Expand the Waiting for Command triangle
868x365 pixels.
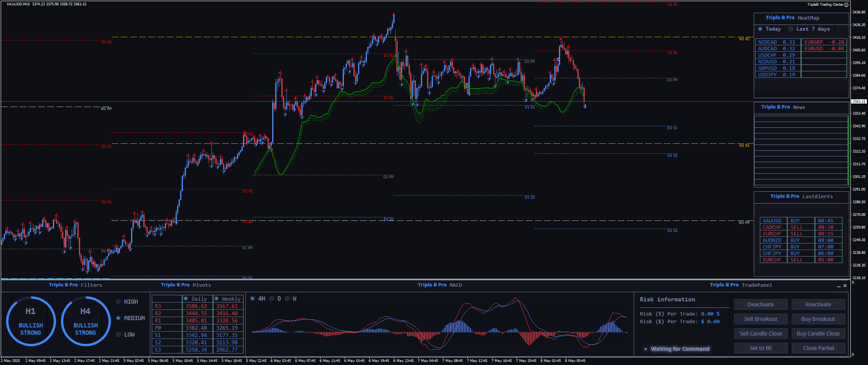click(646, 349)
